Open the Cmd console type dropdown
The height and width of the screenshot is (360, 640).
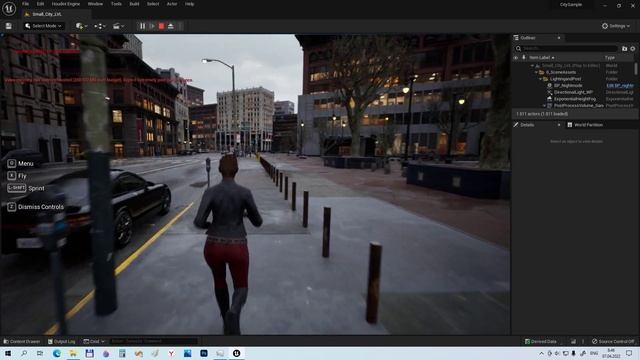(94, 341)
